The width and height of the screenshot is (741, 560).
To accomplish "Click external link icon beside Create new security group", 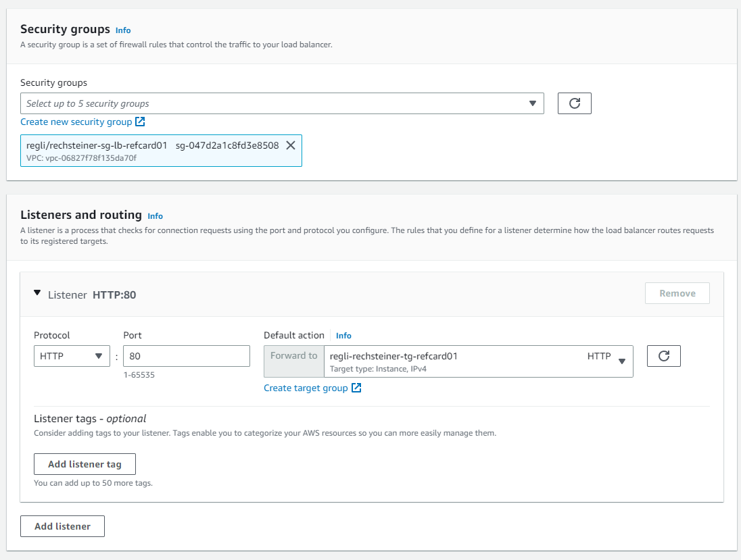I will (x=140, y=122).
